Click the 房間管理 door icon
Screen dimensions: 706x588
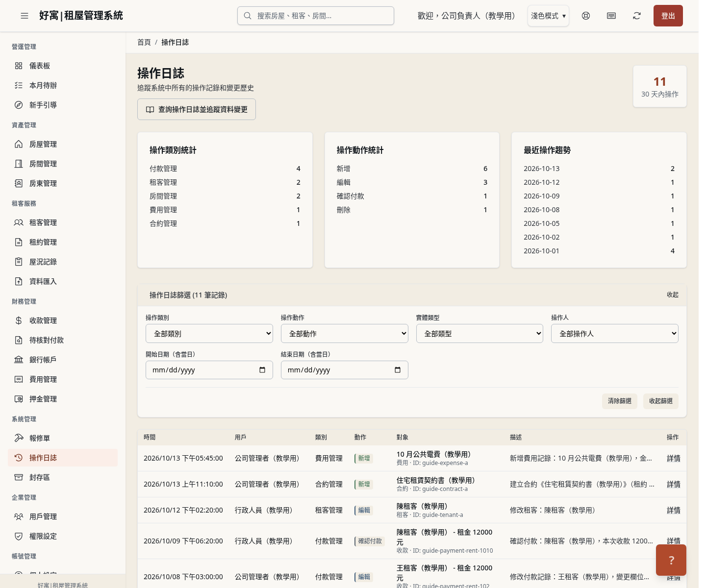pos(19,164)
